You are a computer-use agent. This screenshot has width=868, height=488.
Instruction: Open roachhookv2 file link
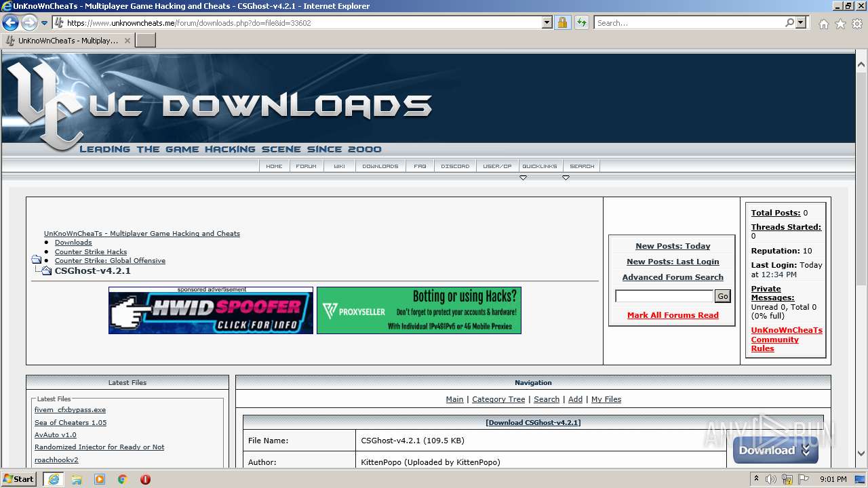click(56, 460)
